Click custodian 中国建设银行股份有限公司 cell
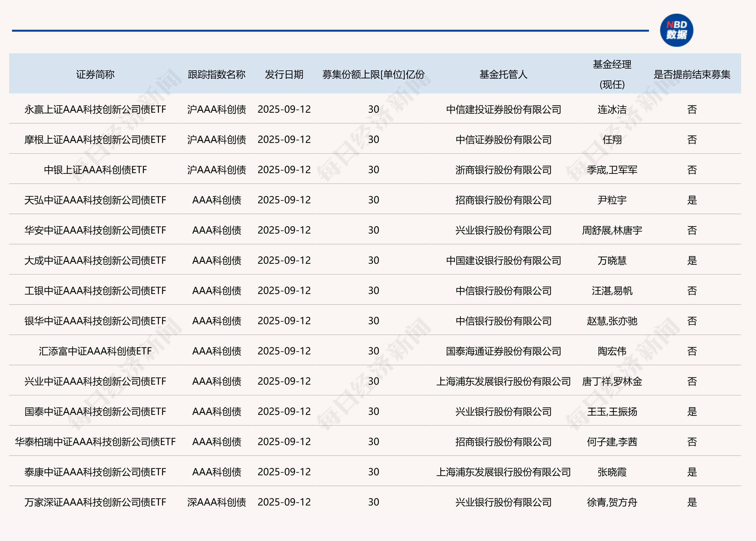The height and width of the screenshot is (541, 756). pos(503,260)
